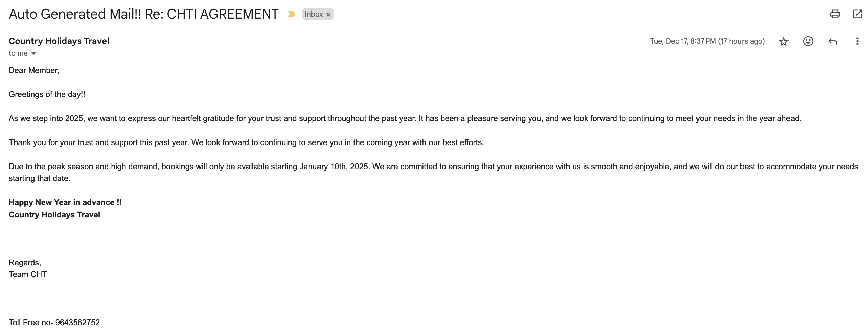Click the Inbox label chip
Screen dimensions: 868x333
(x=314, y=14)
